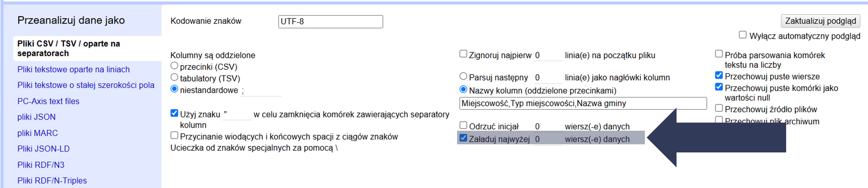Enable Przycinanie wiodących i końcowych spacji

point(174,135)
